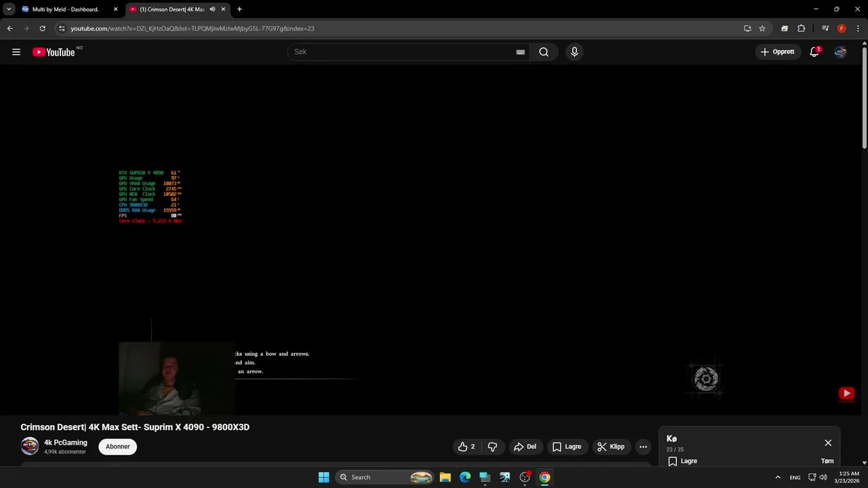Close the Multi by Meld tab
The height and width of the screenshot is (488, 868).
point(115,9)
